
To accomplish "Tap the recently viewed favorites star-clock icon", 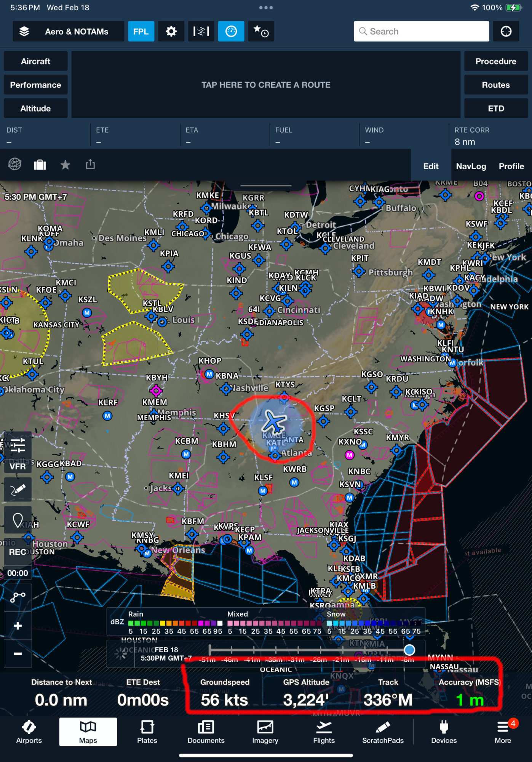I will [x=261, y=31].
